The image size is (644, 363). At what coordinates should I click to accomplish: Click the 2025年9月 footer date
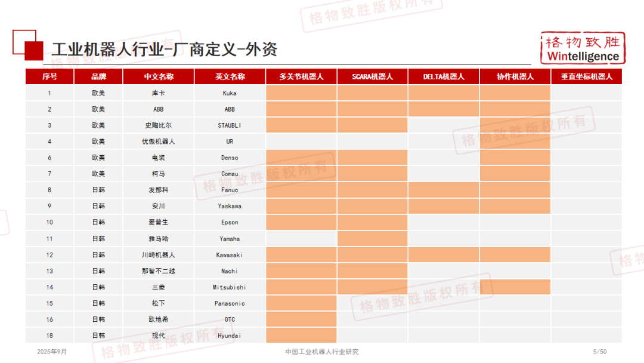[x=52, y=352]
